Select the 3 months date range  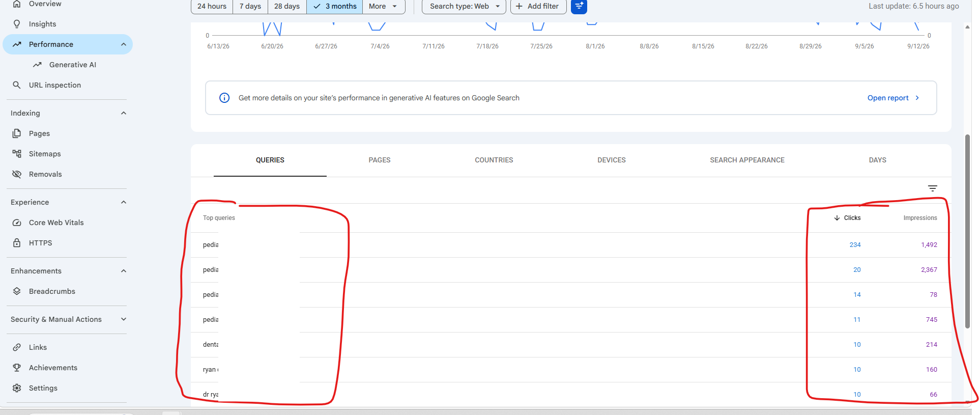tap(335, 6)
